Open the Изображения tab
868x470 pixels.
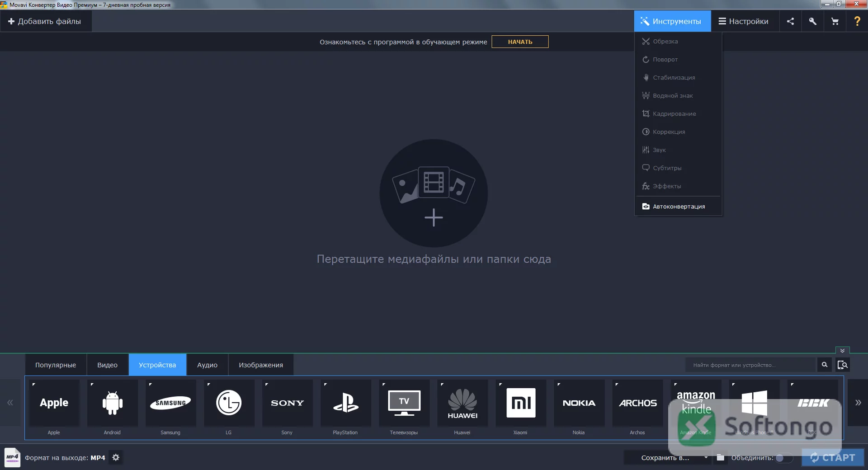pyautogui.click(x=261, y=365)
